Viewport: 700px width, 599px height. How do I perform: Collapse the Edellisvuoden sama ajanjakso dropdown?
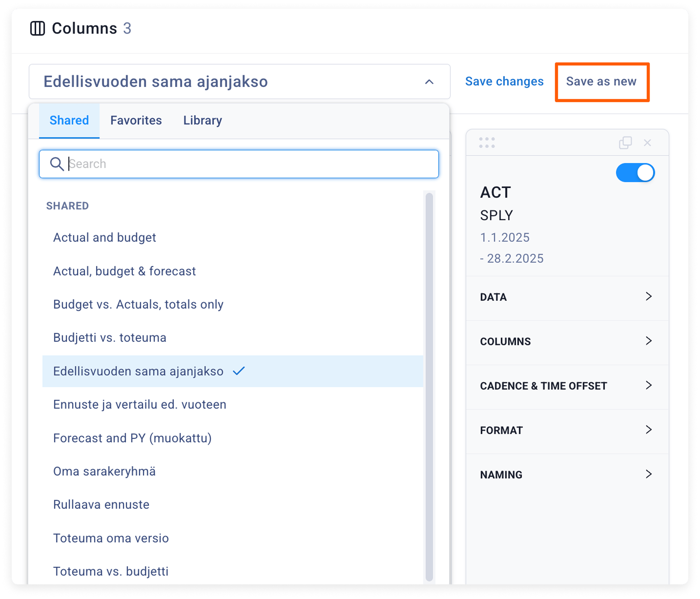(x=429, y=82)
